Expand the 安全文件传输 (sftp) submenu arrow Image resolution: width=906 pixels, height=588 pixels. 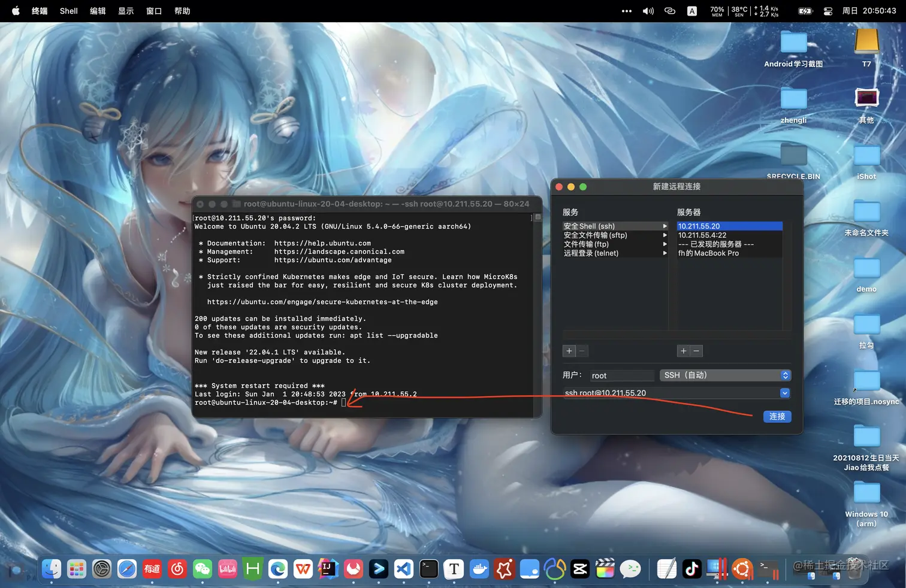coord(665,235)
